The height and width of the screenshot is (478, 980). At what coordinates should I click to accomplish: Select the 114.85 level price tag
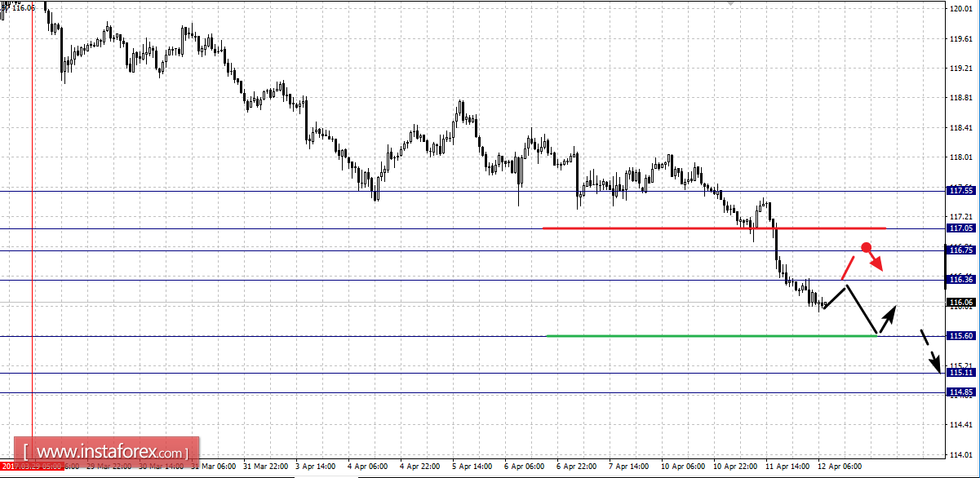pos(960,392)
